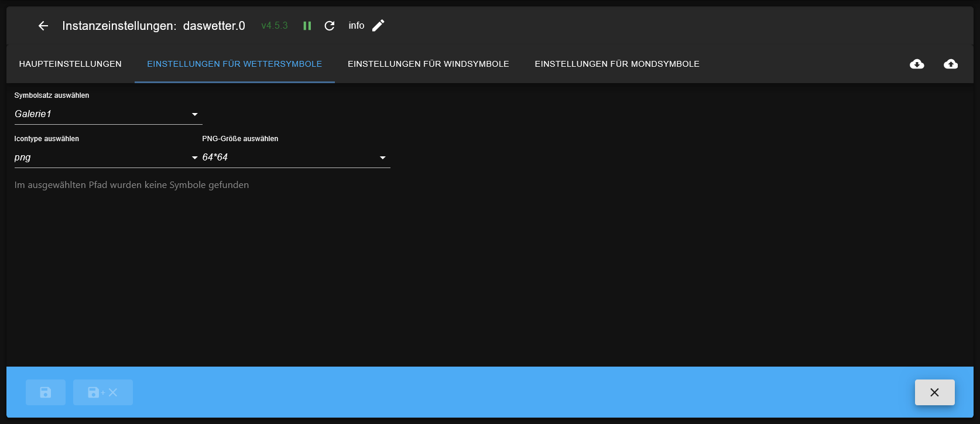Open the Symbolsatz auswählen dropdown
Image resolution: width=980 pixels, height=424 pixels.
pos(108,114)
